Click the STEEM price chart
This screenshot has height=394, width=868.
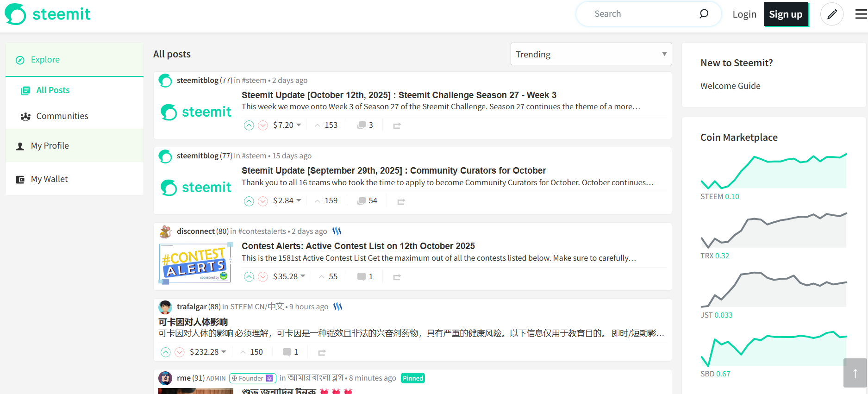point(774,171)
